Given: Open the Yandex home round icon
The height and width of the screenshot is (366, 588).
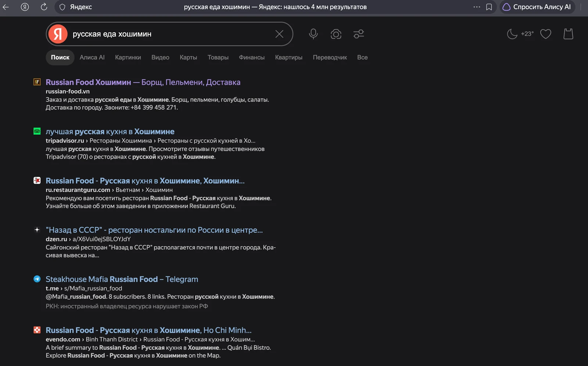Looking at the screenshot, I should tap(25, 7).
